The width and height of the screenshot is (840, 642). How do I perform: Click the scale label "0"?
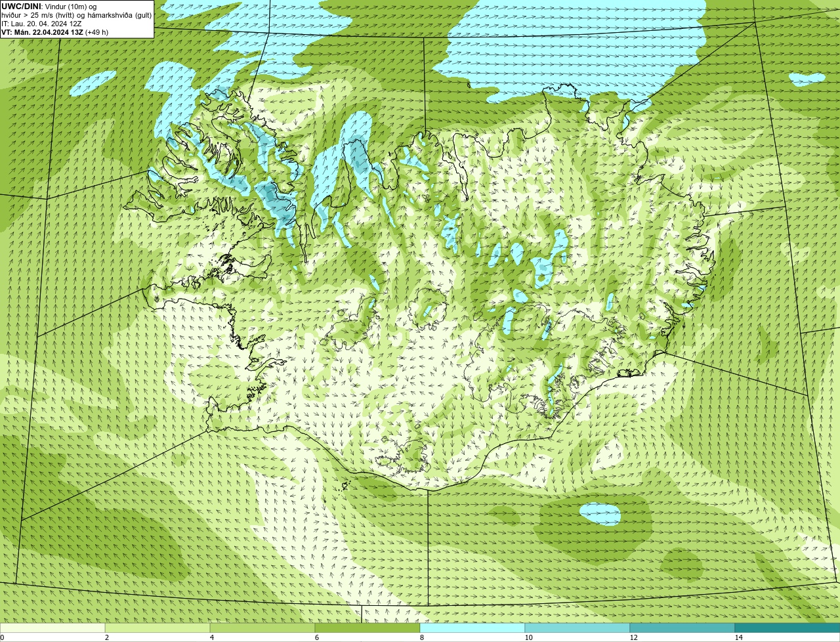coord(2,637)
